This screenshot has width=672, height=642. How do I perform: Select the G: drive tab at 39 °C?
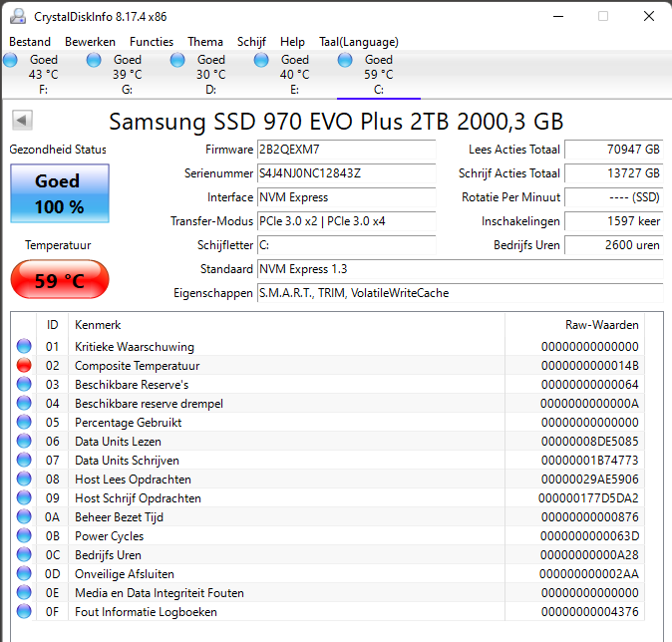pyautogui.click(x=127, y=75)
